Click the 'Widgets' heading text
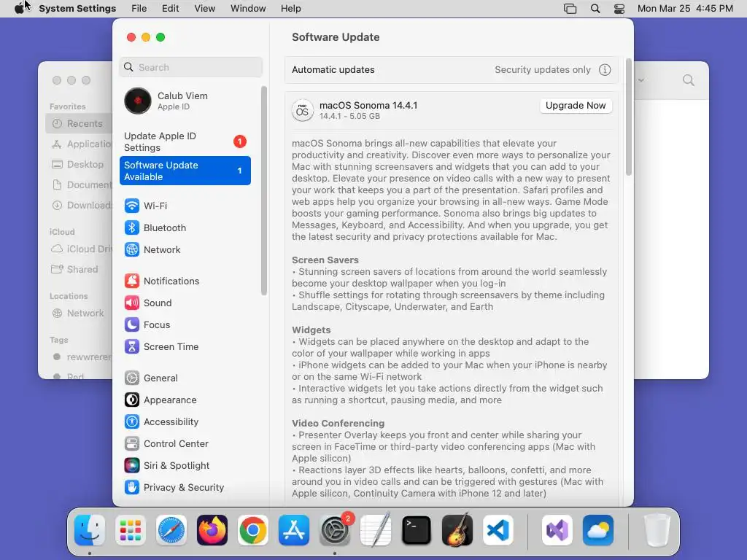 coord(311,330)
